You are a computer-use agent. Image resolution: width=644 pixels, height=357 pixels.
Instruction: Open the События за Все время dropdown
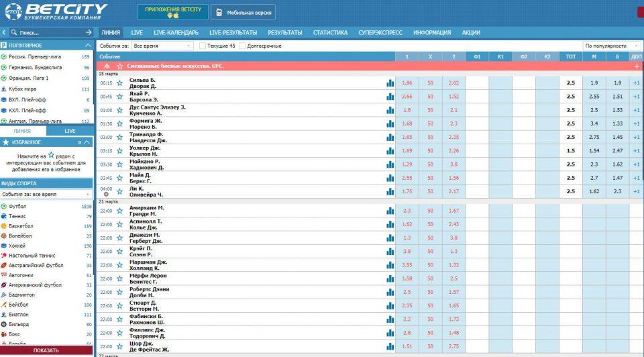(162, 46)
